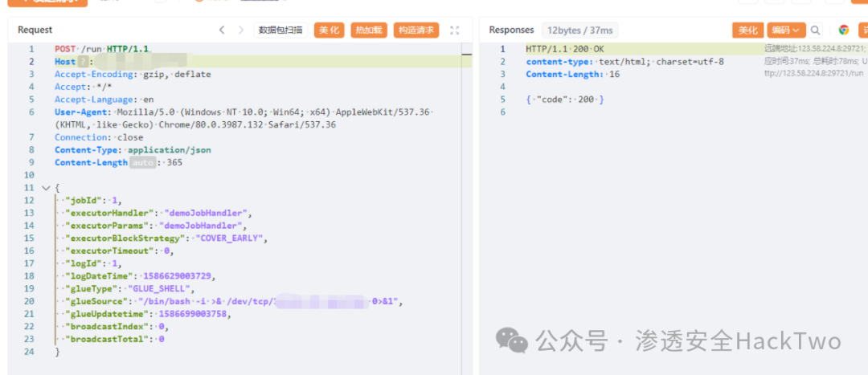Open response in Chrome browser icon
868x375 pixels.
tap(844, 30)
